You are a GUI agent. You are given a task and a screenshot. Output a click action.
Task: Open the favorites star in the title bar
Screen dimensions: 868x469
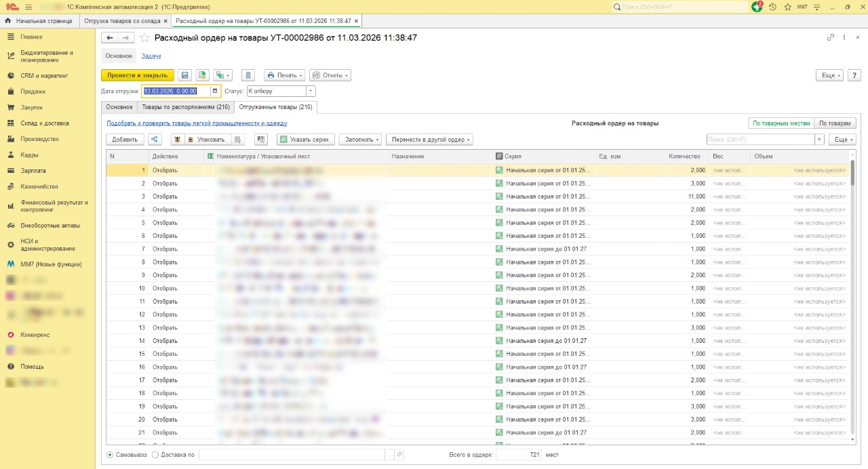787,7
